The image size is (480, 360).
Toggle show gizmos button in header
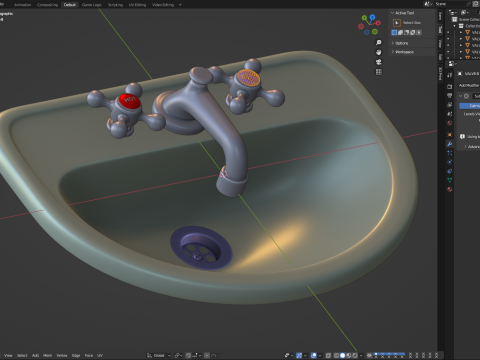click(299, 356)
